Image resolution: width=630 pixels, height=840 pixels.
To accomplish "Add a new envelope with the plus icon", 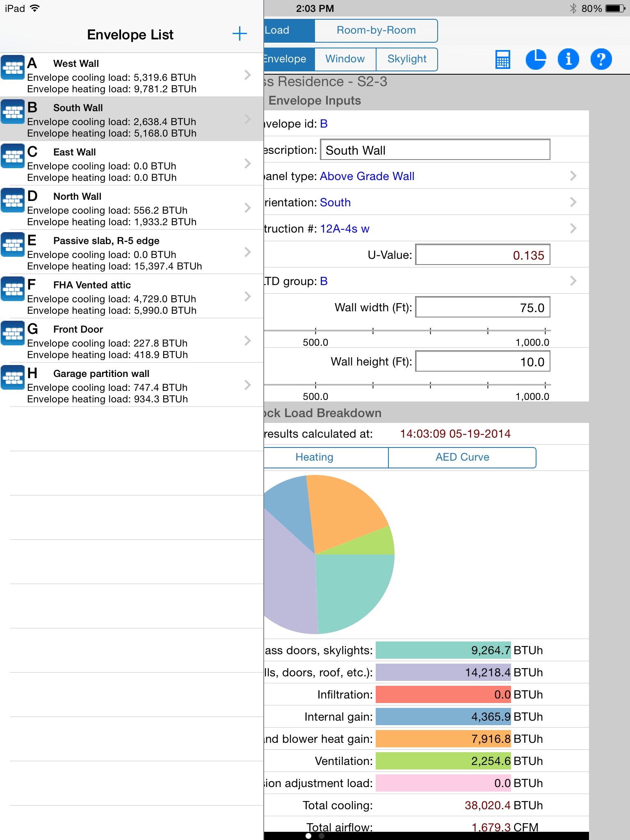I will [240, 34].
